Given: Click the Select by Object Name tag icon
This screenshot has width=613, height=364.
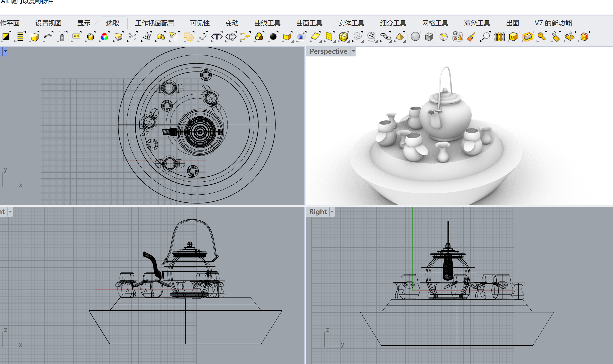Looking at the screenshot, I should click(x=62, y=37).
